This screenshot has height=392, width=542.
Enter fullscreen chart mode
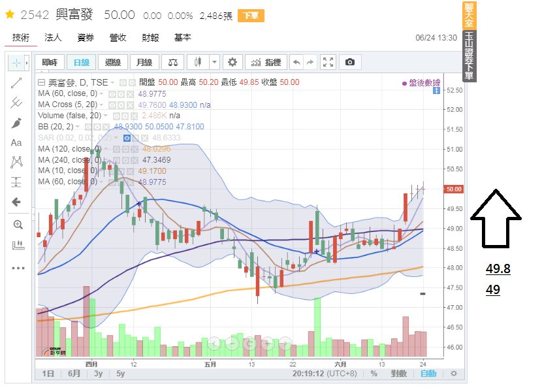(328, 62)
